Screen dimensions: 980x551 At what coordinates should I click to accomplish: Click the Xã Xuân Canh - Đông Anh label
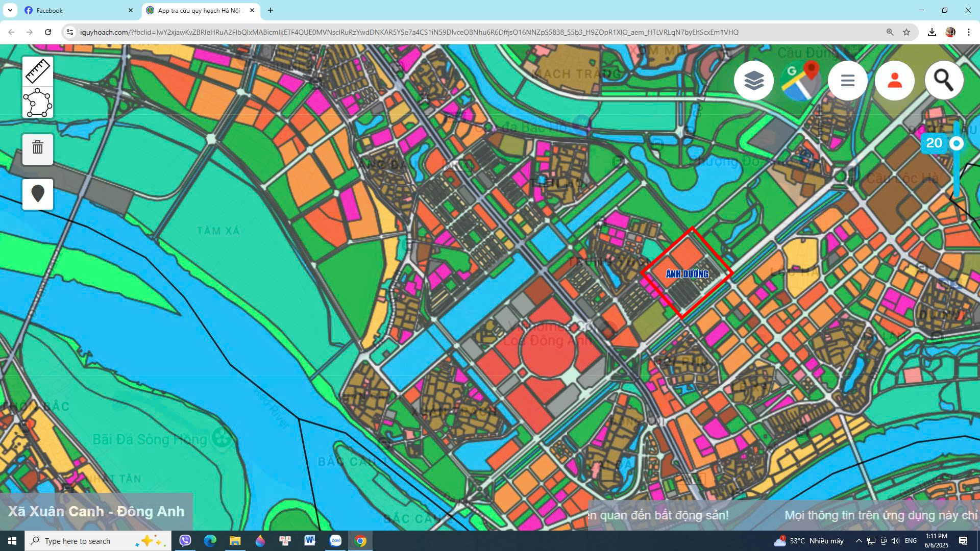(x=96, y=511)
